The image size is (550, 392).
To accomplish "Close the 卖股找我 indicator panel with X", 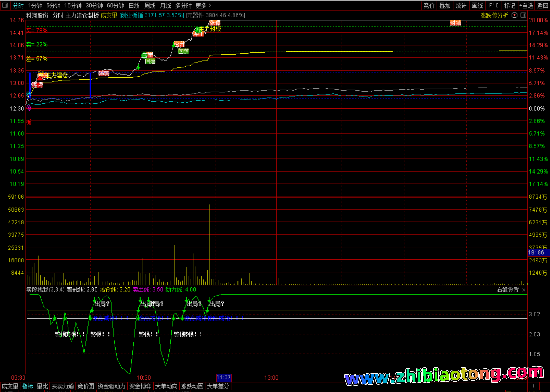I will 523,290.
